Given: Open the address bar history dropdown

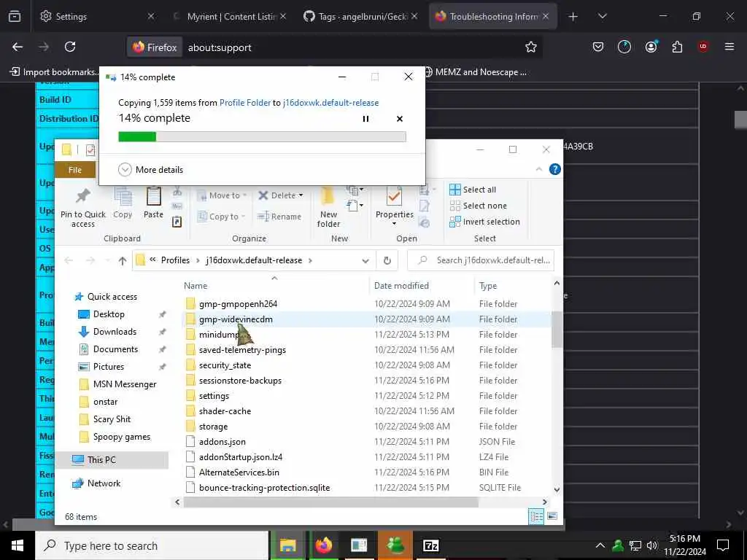Looking at the screenshot, I should pyautogui.click(x=365, y=260).
